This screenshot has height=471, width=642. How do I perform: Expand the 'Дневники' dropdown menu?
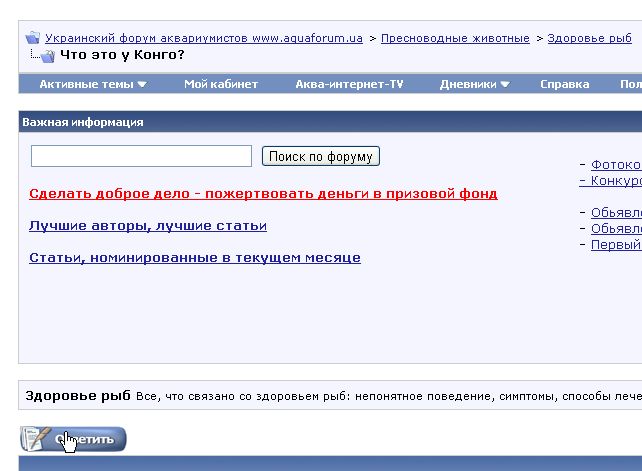click(x=475, y=84)
